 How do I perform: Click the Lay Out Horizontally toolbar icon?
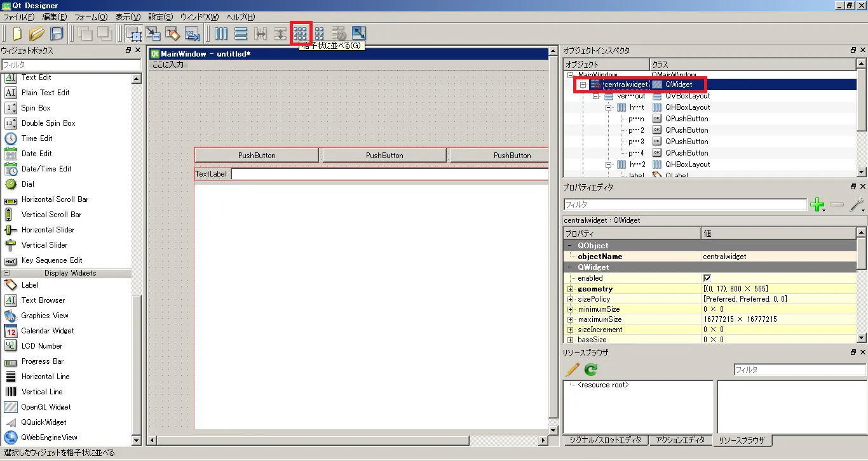click(x=221, y=34)
